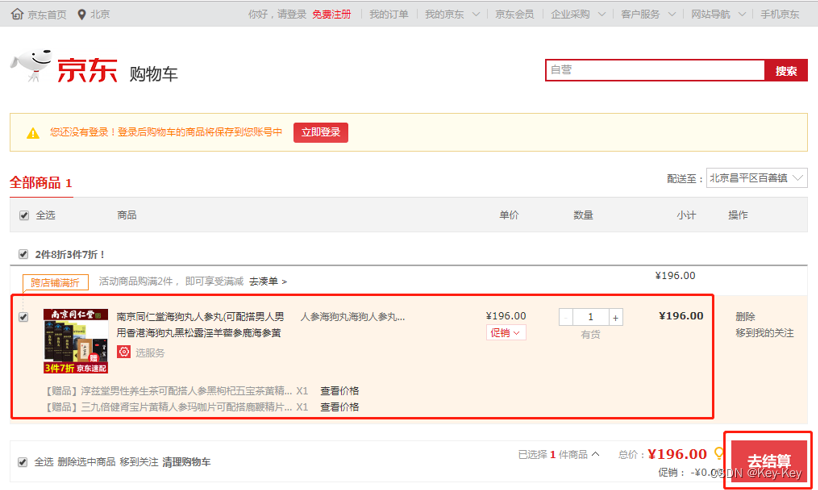Click 清理购物车 link
818x490 pixels.
pos(186,462)
